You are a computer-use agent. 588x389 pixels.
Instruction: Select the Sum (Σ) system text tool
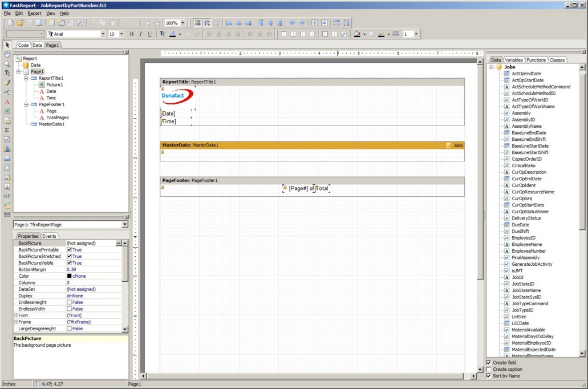7,129
